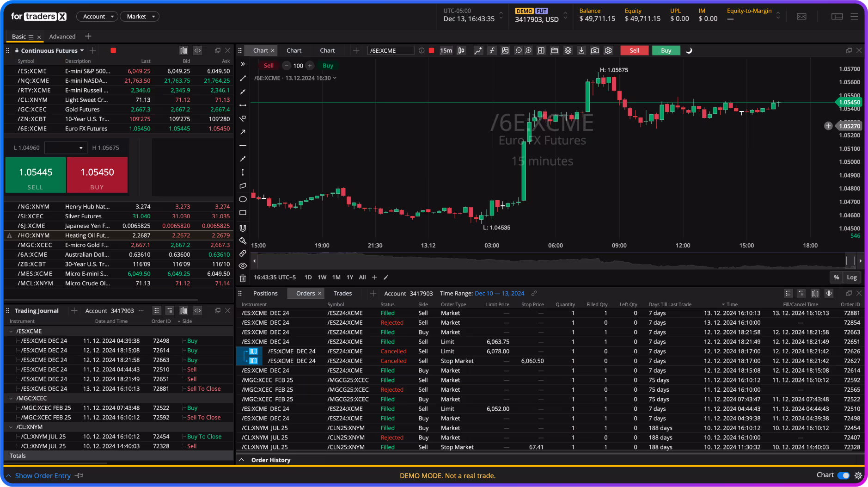Click the /6E:XCME symbol input field

point(391,50)
